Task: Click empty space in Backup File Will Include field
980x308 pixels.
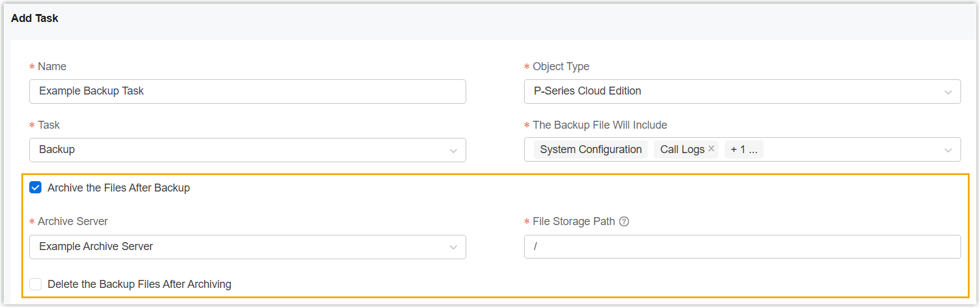Action: click(x=853, y=150)
